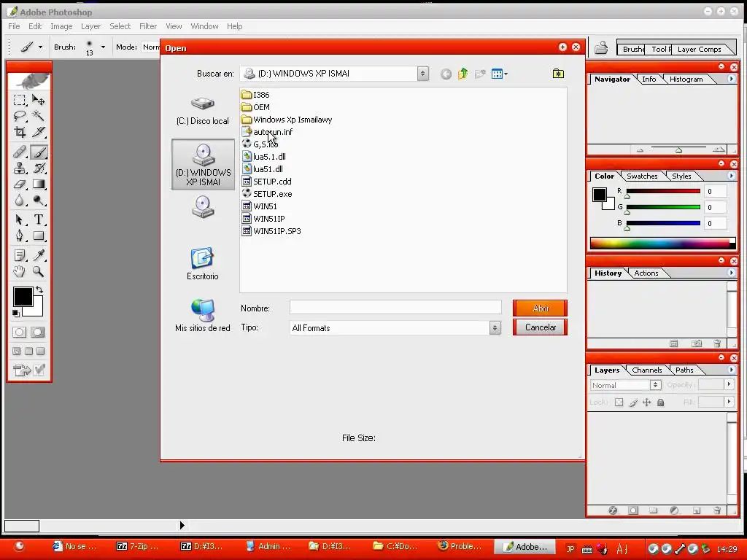Click the Abrir button
This screenshot has width=747, height=560.
pyautogui.click(x=541, y=308)
